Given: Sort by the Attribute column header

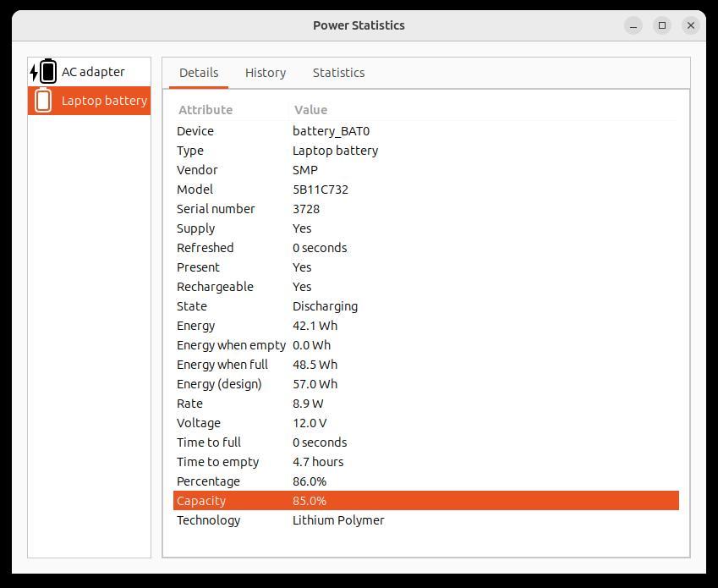Looking at the screenshot, I should 206,110.
